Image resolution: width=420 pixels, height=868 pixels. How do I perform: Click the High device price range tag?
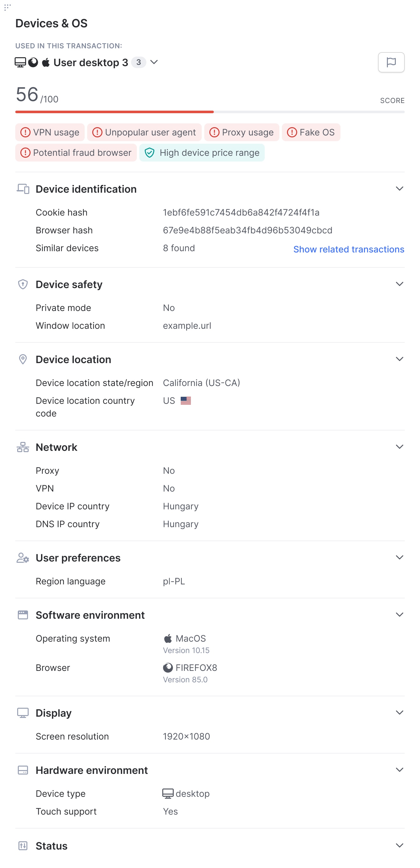pyautogui.click(x=202, y=153)
